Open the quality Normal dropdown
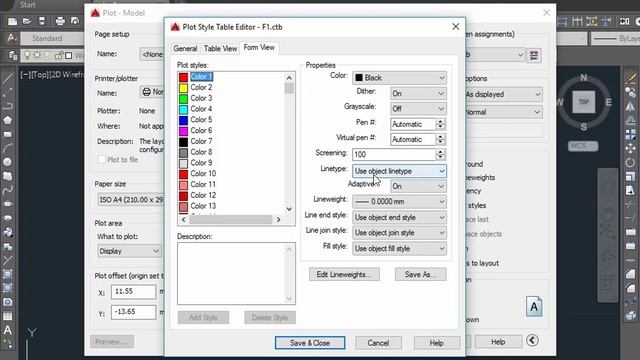This screenshot has width=640, height=360. 503,112
